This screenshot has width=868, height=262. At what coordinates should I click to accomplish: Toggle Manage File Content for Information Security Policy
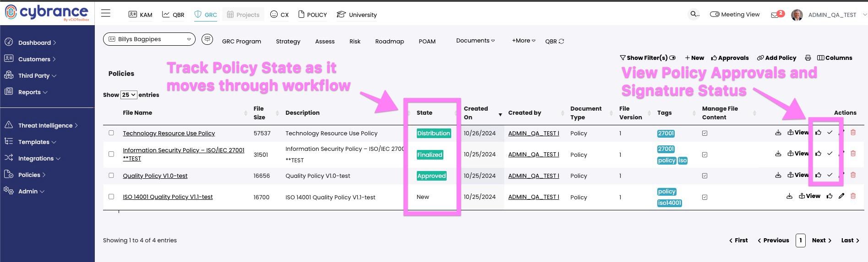point(704,155)
